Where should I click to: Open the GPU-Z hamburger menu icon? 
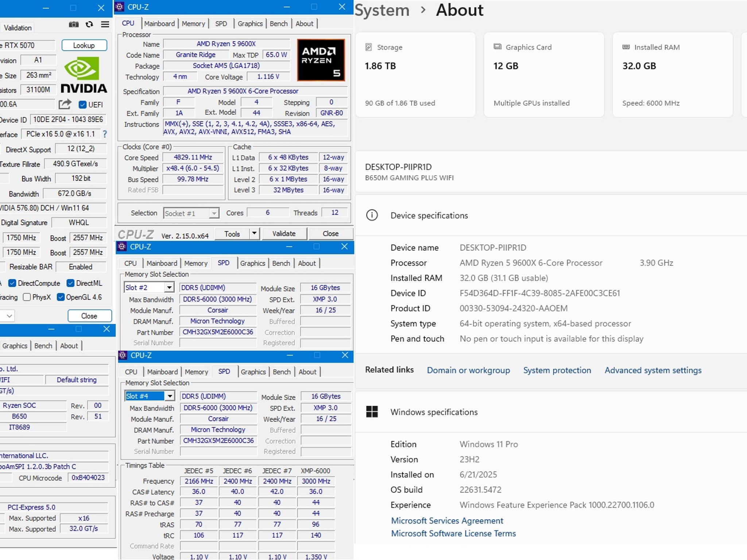point(105,24)
